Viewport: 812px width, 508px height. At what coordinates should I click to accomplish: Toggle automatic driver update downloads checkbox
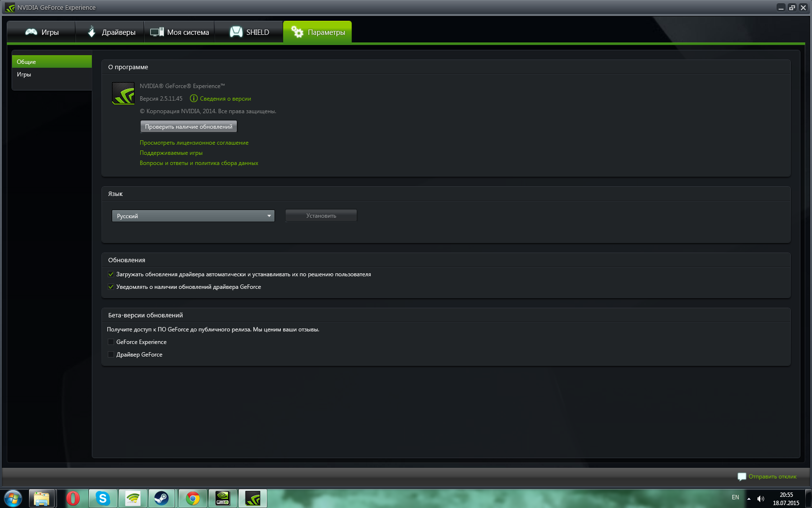[x=111, y=274]
